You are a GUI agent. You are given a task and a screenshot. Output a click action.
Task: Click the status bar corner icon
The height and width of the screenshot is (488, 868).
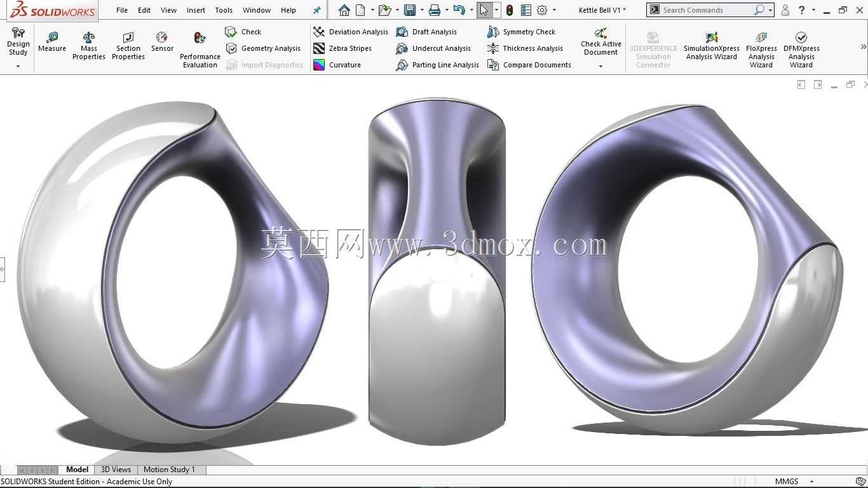(860, 482)
